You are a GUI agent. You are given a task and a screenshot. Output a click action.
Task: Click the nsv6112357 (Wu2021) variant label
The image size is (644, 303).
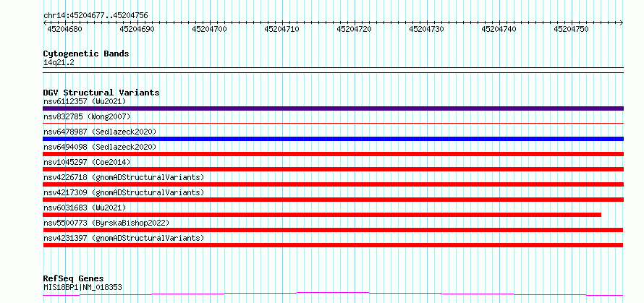[x=85, y=101]
